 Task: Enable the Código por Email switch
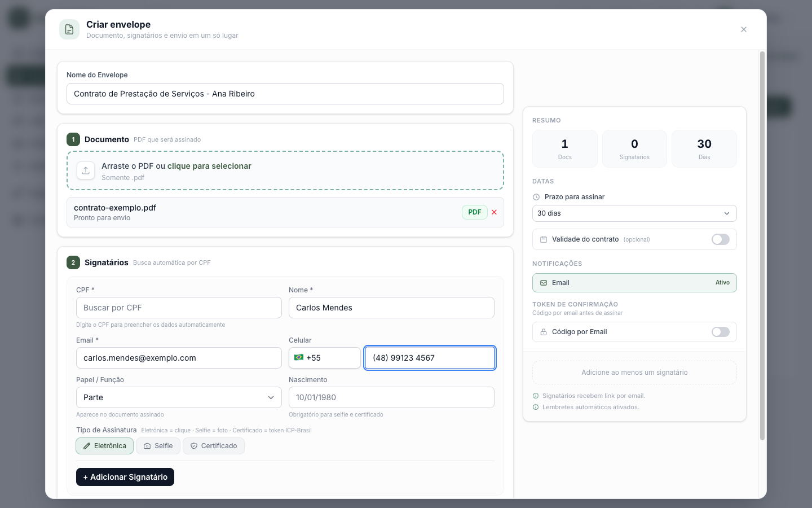tap(721, 332)
